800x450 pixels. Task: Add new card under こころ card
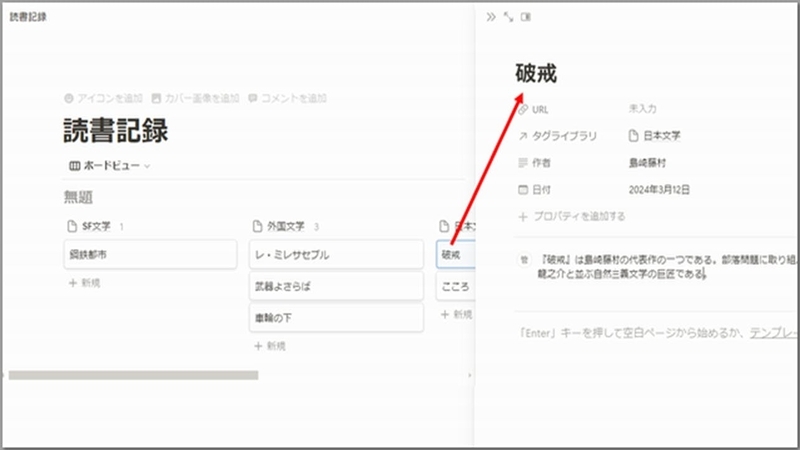tap(457, 314)
